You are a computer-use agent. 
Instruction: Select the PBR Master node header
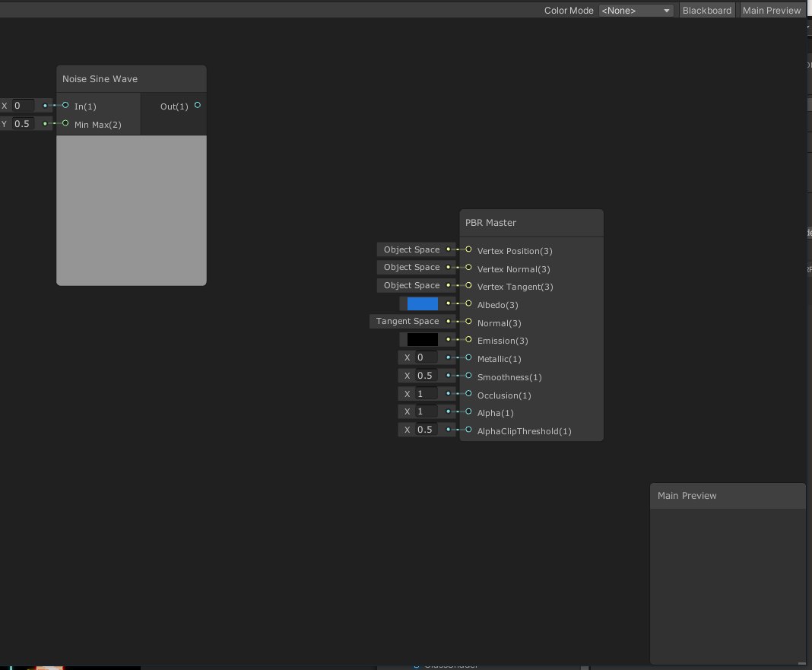531,223
